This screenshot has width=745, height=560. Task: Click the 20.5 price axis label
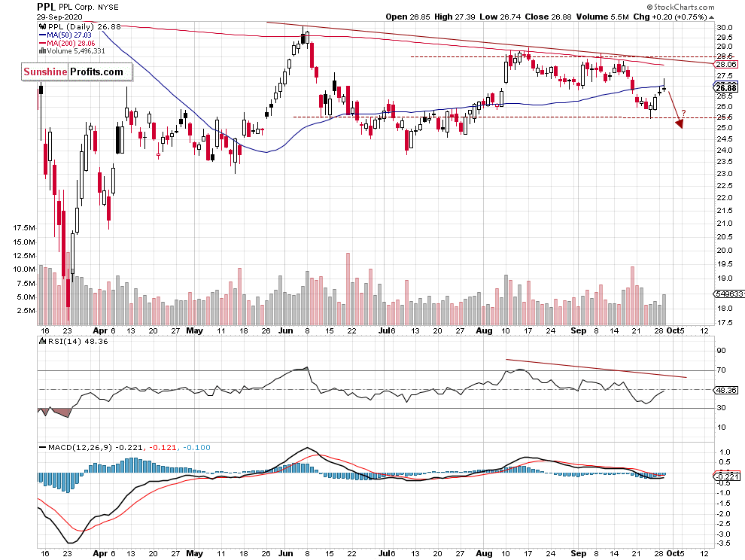pyautogui.click(x=724, y=237)
